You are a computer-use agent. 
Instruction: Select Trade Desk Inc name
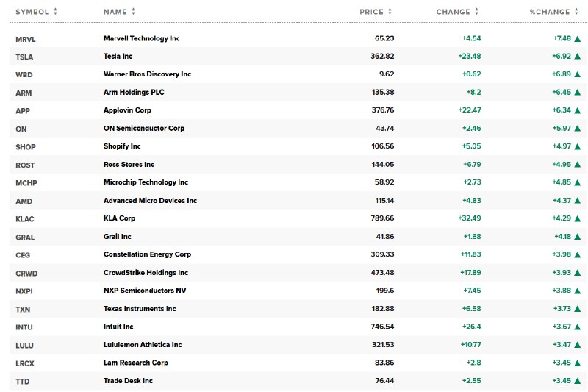point(128,381)
